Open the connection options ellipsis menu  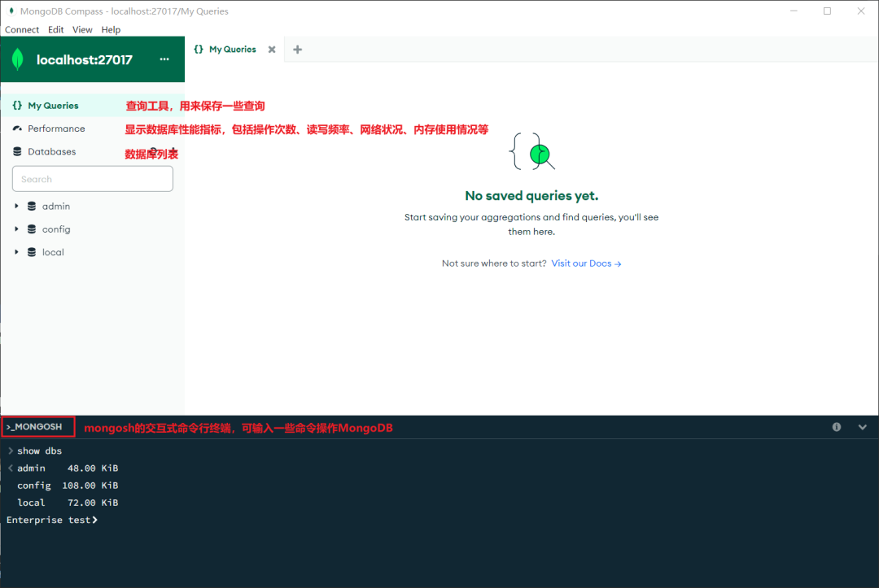pyautogui.click(x=164, y=59)
